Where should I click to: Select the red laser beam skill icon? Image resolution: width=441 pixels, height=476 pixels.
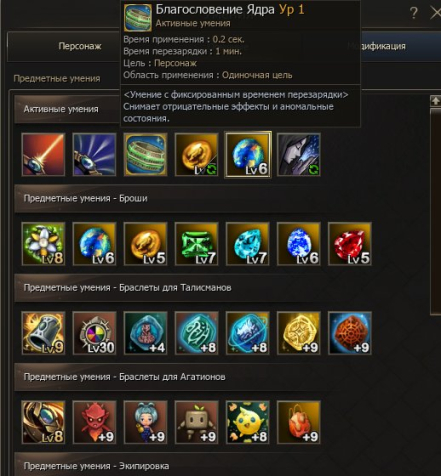point(43,155)
